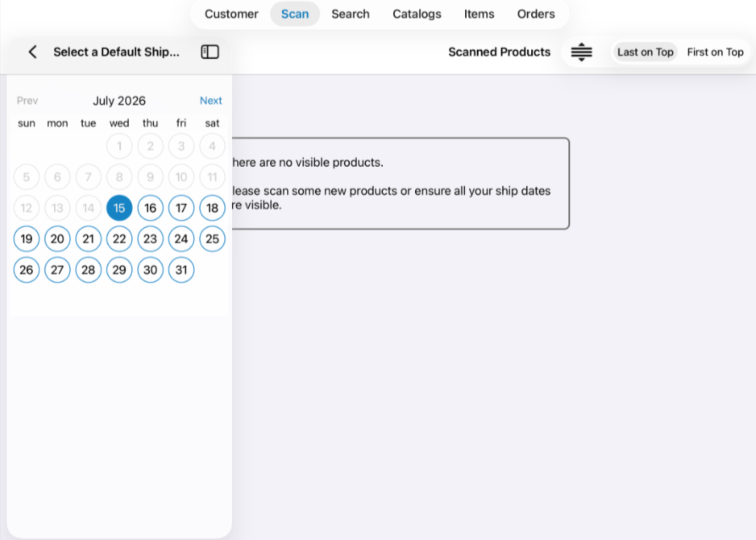Choose July 20 on calendar
Viewport: 756px width, 540px height.
coord(57,239)
